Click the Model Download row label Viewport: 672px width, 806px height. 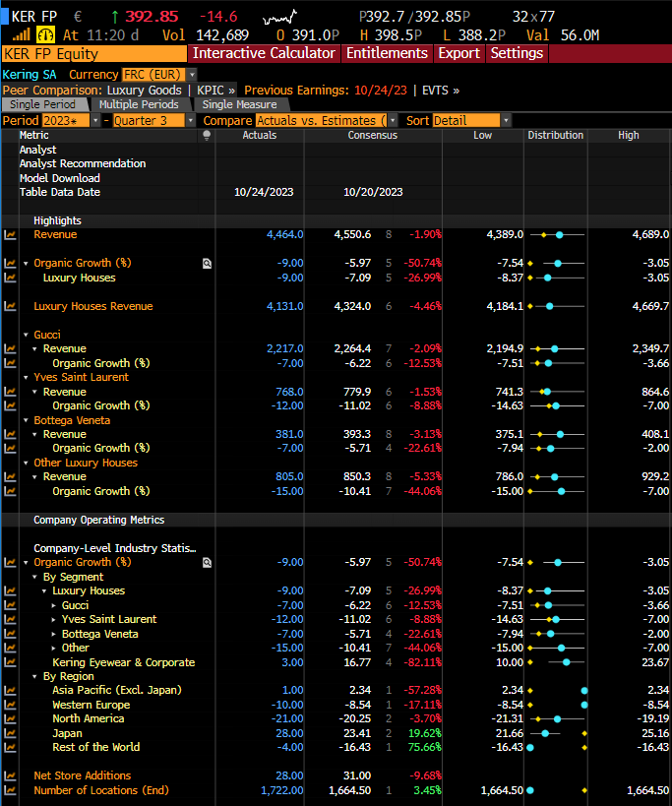pyautogui.click(x=60, y=178)
